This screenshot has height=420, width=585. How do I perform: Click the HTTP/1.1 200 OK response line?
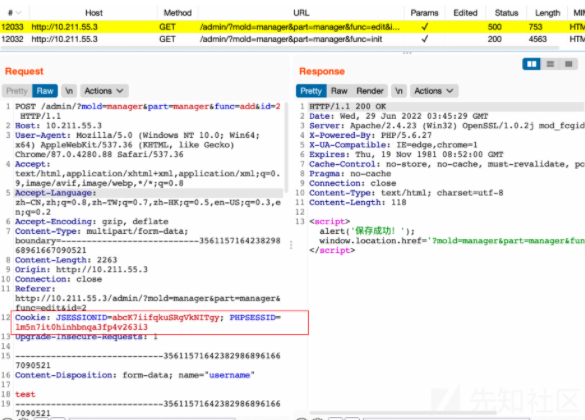348,106
